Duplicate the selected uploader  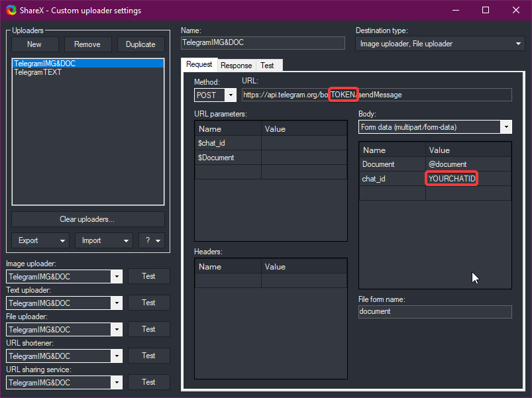[x=141, y=44]
